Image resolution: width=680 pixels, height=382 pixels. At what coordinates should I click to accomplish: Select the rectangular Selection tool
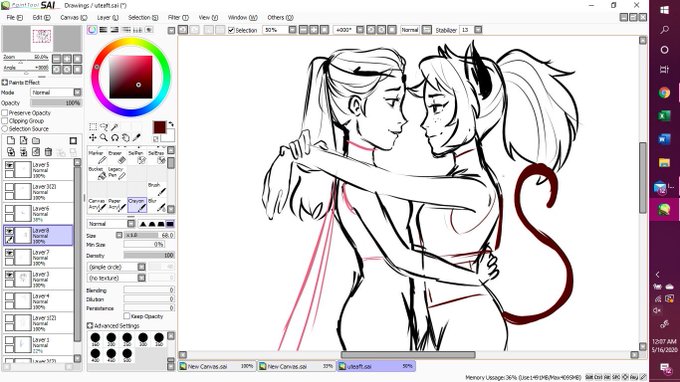(93, 127)
